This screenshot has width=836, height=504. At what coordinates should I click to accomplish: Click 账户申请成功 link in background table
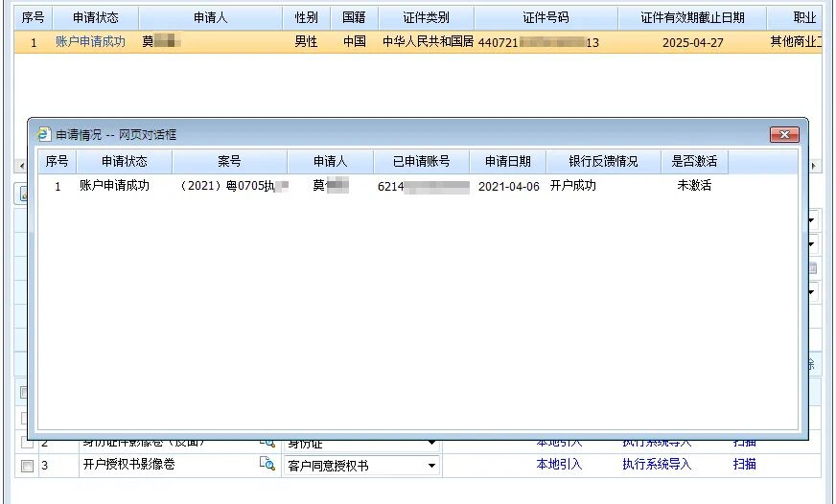(90, 41)
